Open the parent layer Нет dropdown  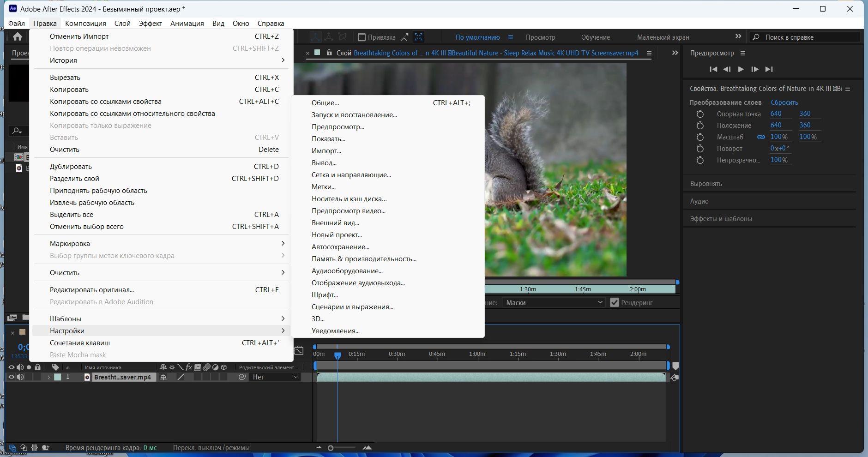pyautogui.click(x=275, y=377)
